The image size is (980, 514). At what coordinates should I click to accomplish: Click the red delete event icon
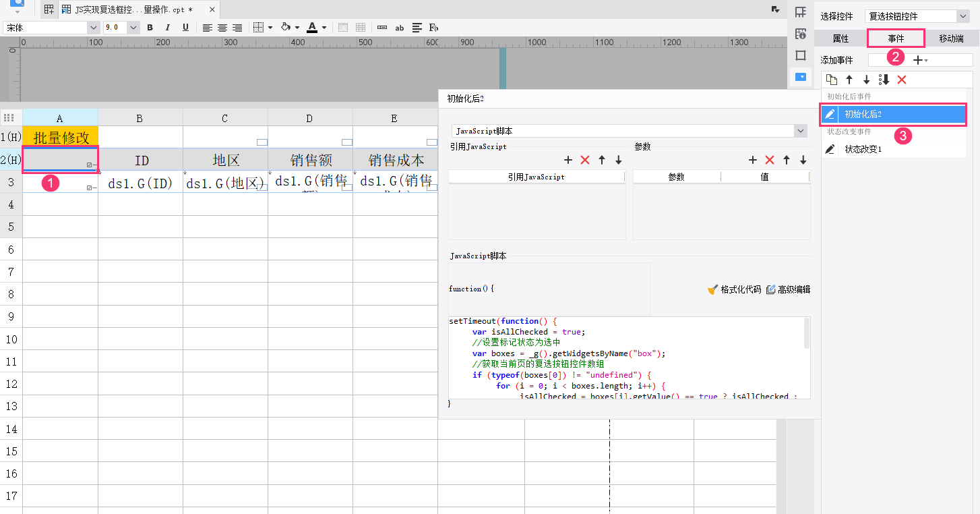coord(902,80)
